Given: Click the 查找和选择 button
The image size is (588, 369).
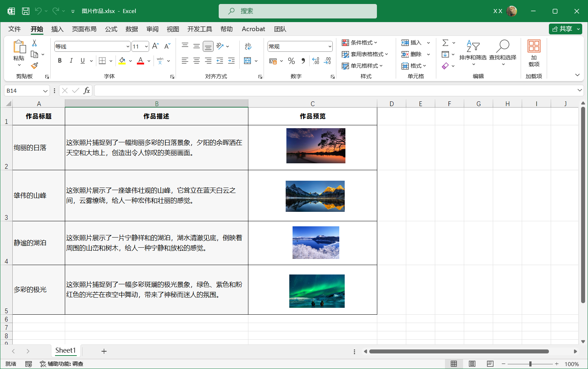Looking at the screenshot, I should tap(503, 51).
